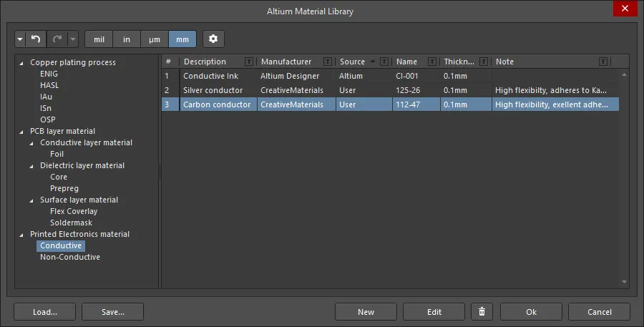Cancel the Material Library dialog
Screen dimensions: 644x327
point(599,312)
